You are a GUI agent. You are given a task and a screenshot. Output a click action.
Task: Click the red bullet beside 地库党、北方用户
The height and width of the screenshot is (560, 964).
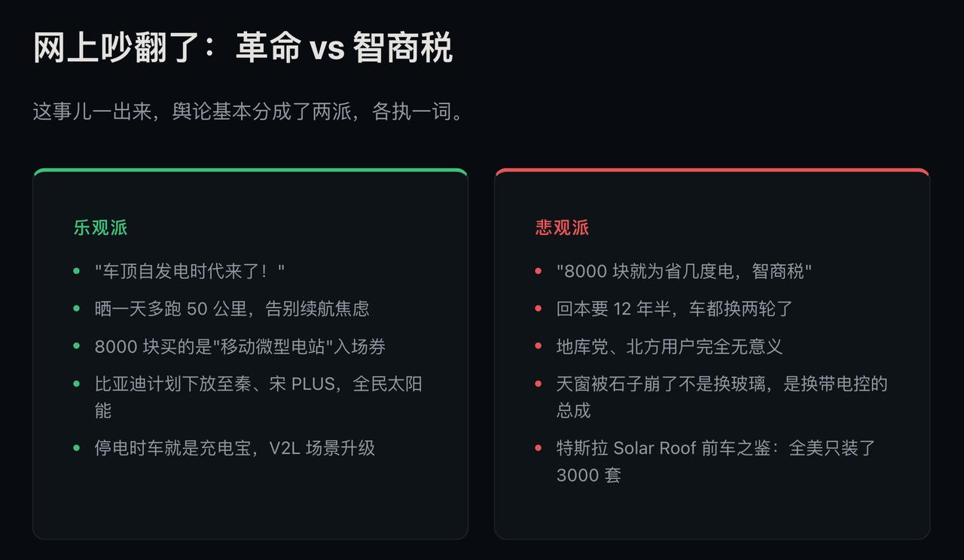click(x=538, y=345)
